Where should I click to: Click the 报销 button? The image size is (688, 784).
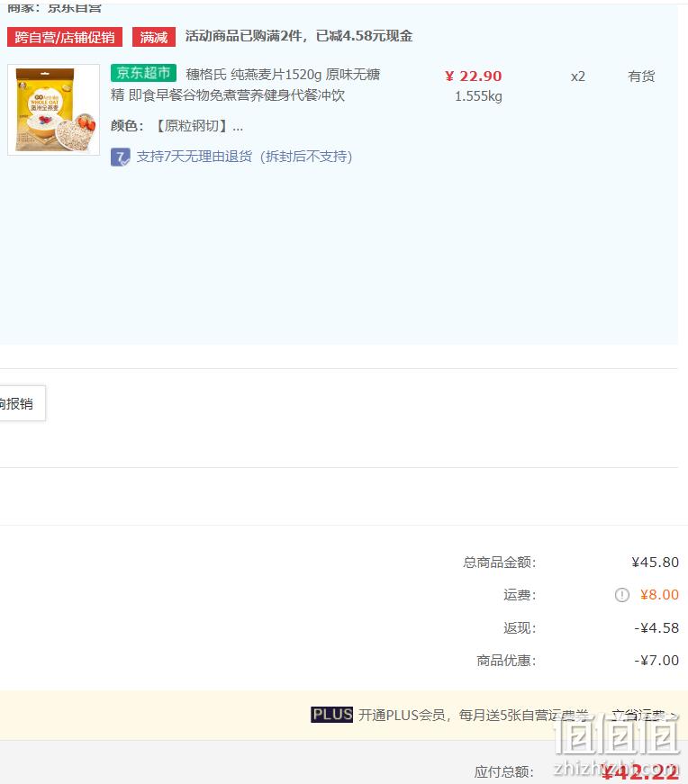(x=23, y=403)
